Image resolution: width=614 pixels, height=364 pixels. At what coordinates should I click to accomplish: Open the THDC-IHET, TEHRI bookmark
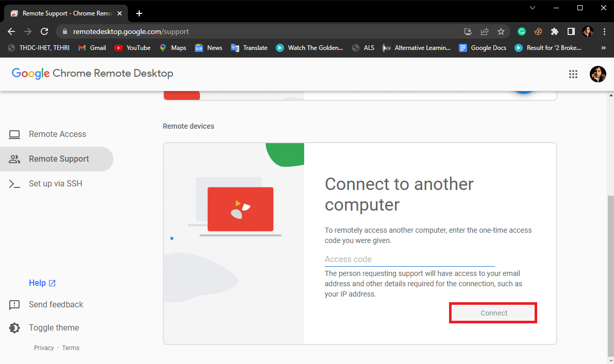(x=39, y=48)
